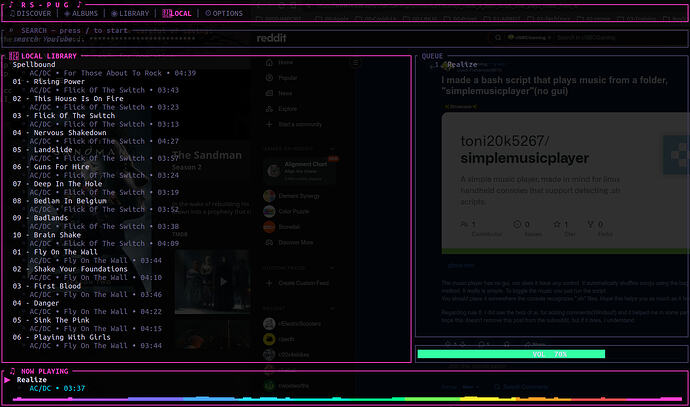Open Stonefall in Reddit sidebar
The image size is (690, 407).
[x=282, y=227]
